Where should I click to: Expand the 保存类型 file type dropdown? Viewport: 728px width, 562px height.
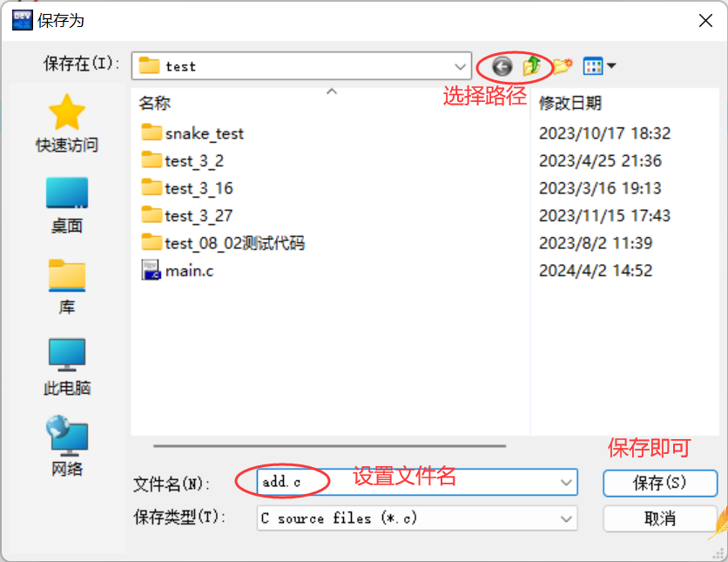click(566, 518)
